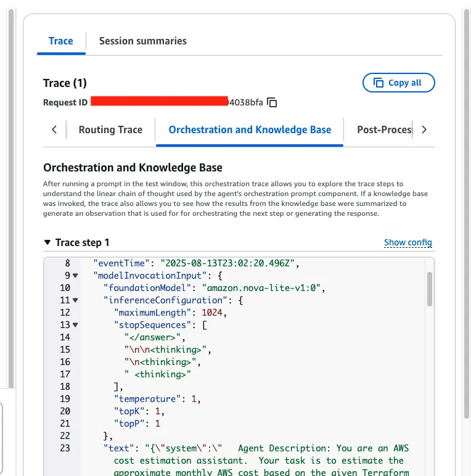
Task: Open the Post-Processing trace tab
Action: tap(385, 129)
